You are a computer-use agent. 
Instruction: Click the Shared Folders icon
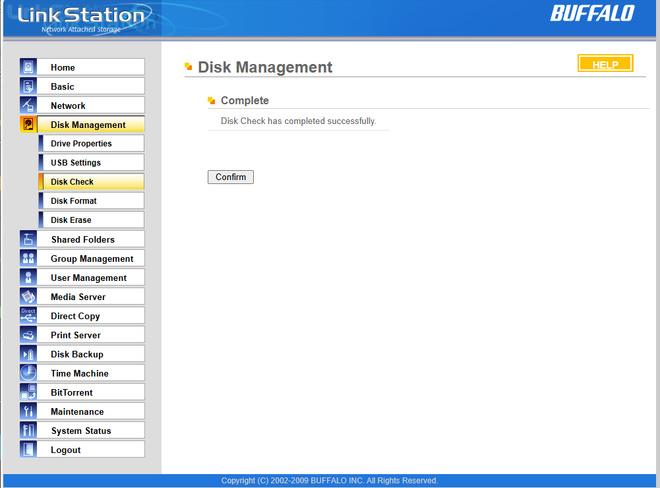click(x=28, y=239)
